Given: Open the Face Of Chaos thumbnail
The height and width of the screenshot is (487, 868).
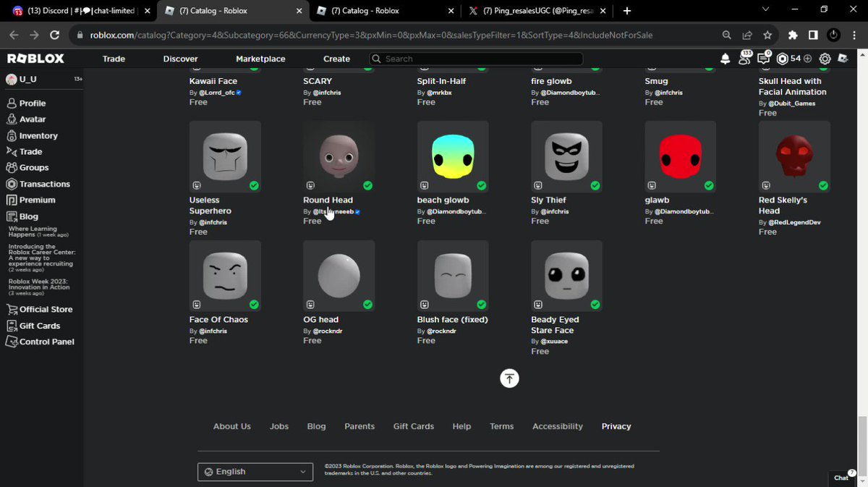Looking at the screenshot, I should (225, 276).
